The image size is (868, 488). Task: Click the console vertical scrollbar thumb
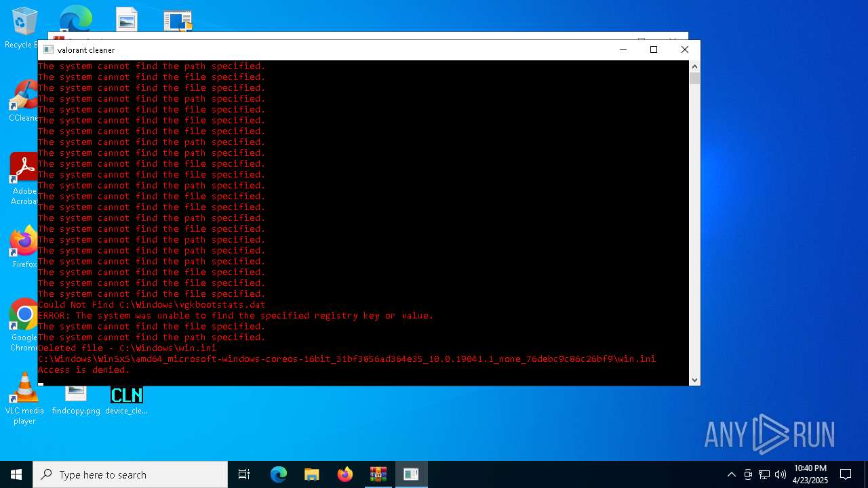(x=694, y=78)
